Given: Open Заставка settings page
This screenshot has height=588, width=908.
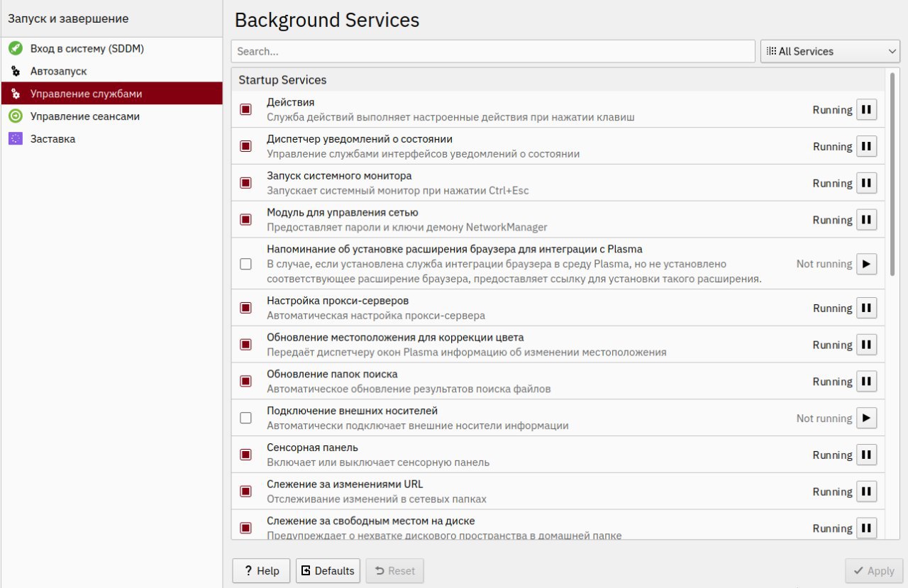Looking at the screenshot, I should click(111, 139).
